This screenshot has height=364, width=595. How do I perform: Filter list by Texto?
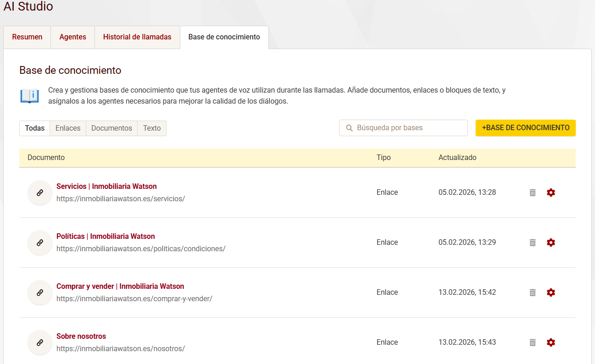[152, 128]
